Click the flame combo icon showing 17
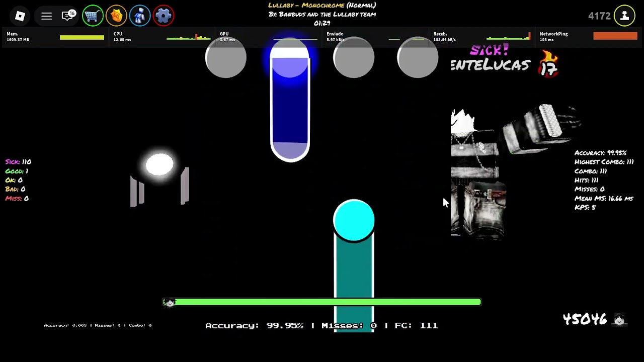 pos(549,64)
